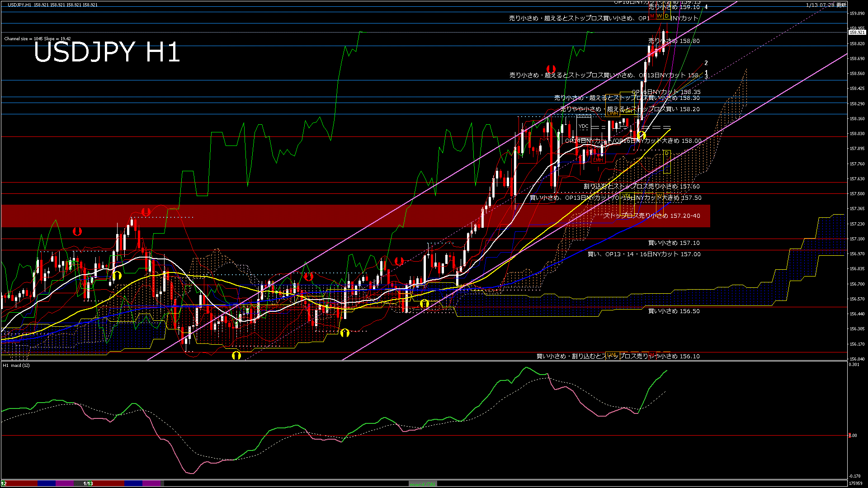Click the 1/13 07:28 更新 update timestamp

826,5
